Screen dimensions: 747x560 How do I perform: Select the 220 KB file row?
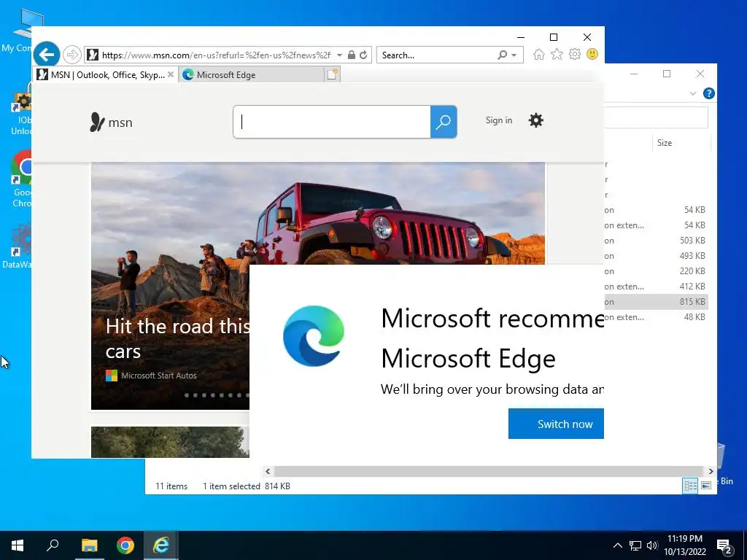click(x=656, y=271)
